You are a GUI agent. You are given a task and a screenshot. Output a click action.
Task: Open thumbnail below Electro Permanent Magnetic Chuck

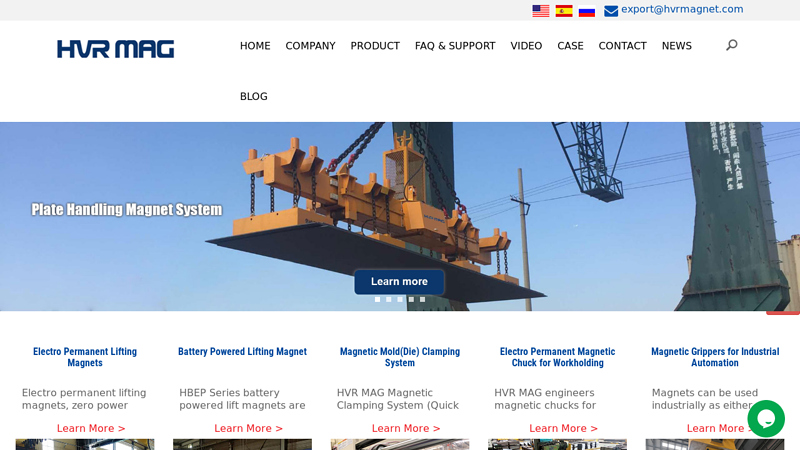(557, 444)
